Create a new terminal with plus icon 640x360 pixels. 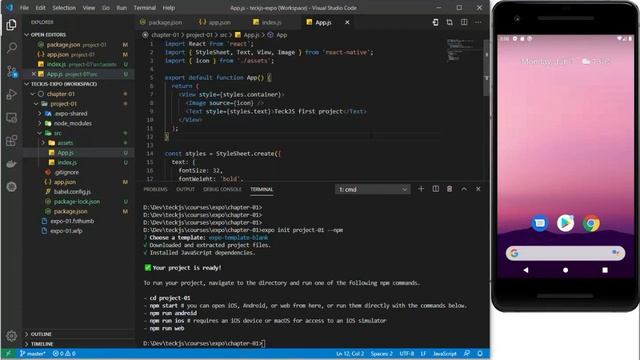click(x=421, y=189)
